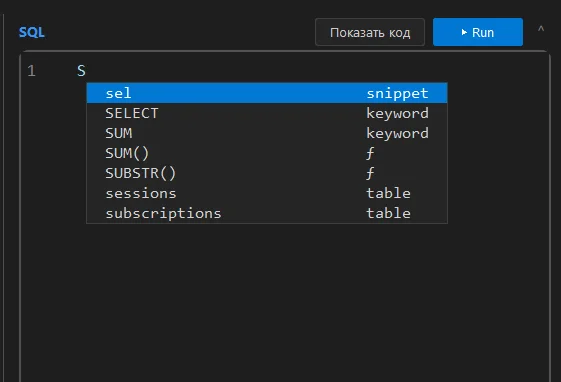
Task: Click the SQL cell title label
Action: 31,32
